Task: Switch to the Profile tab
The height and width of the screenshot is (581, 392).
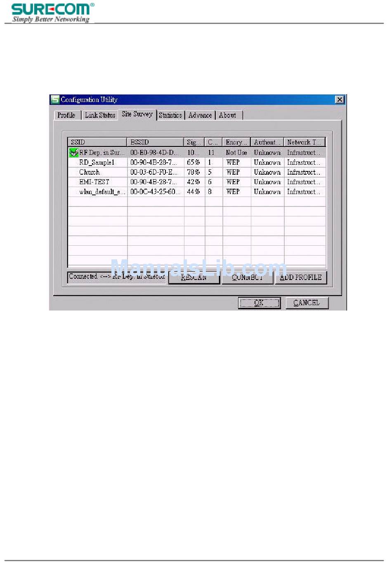Action: click(x=66, y=115)
